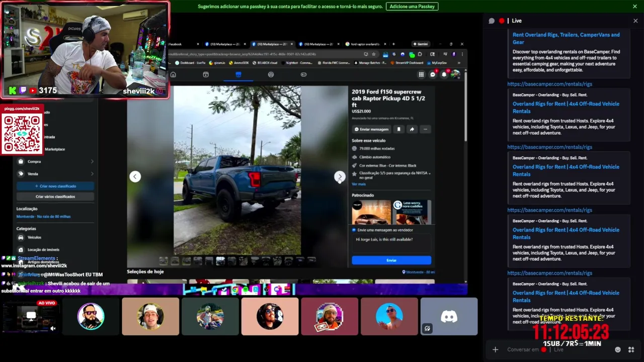Open the Facebook notifications bell
The image size is (644, 362).
[x=444, y=74]
